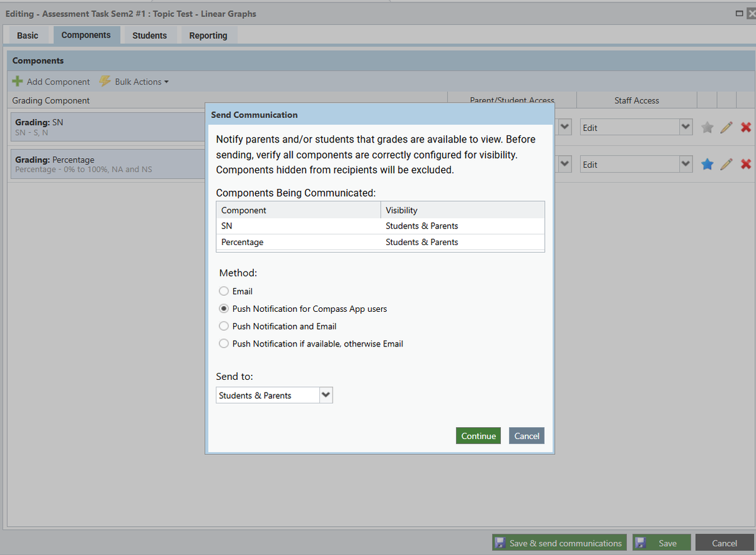The image size is (756, 555).
Task: Click pencil edit icon for Percentage component
Action: [x=726, y=164]
